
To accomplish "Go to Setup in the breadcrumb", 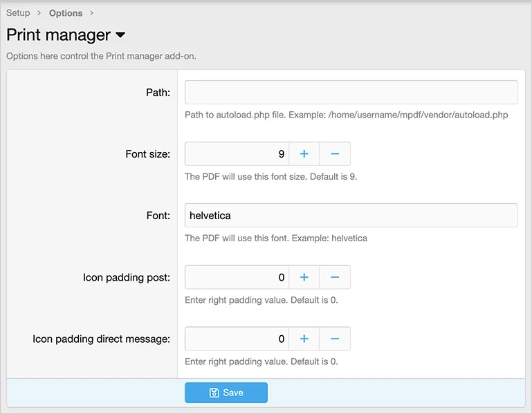I will click(x=18, y=13).
